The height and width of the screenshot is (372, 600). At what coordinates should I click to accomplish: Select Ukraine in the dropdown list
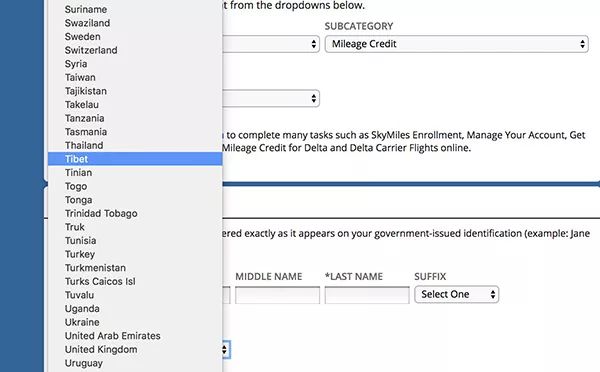click(x=135, y=322)
